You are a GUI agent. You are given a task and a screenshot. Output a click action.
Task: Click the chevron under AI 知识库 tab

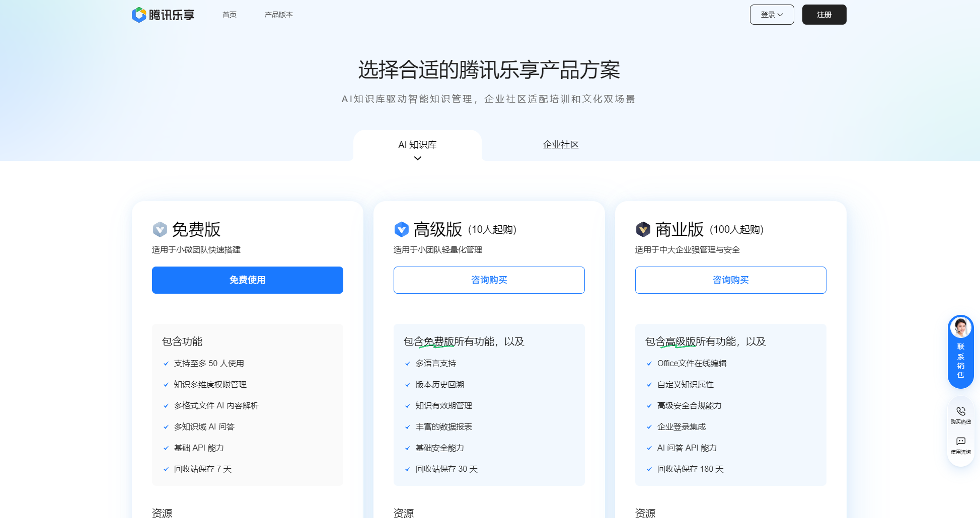[417, 157]
